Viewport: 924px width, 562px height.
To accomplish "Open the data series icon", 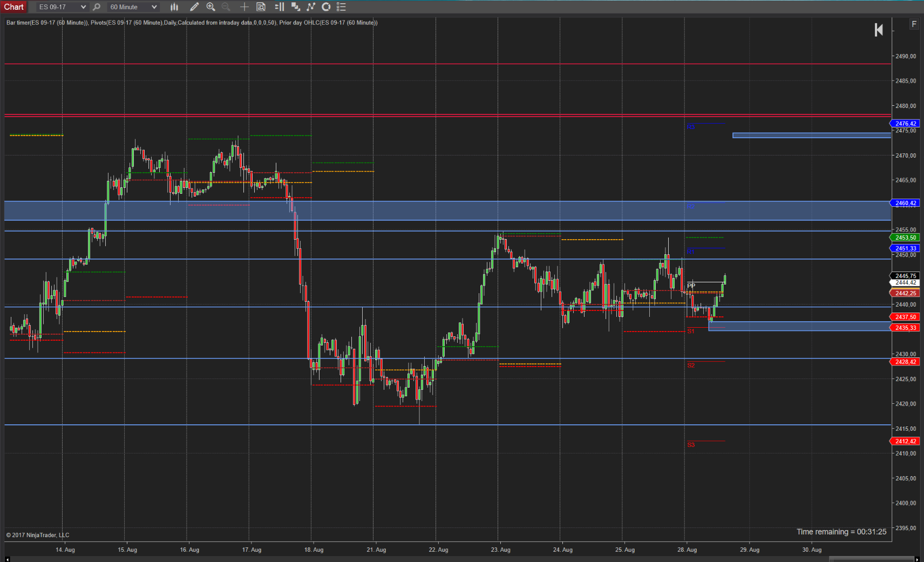I will click(295, 7).
